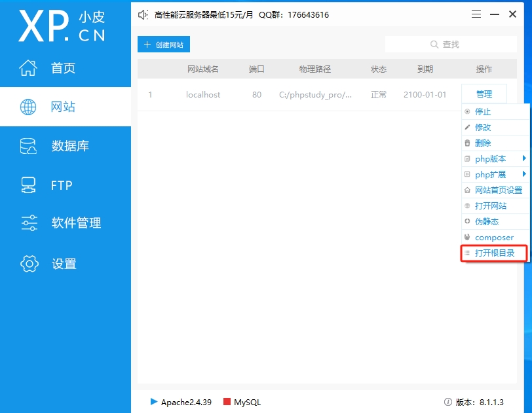Click the 物理路径 column header
The width and height of the screenshot is (532, 413).
click(315, 69)
